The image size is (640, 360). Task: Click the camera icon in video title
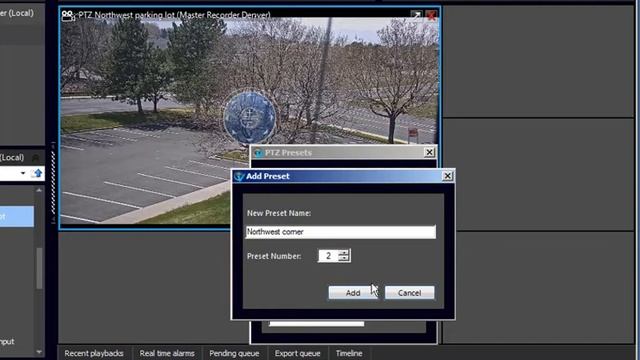click(68, 16)
